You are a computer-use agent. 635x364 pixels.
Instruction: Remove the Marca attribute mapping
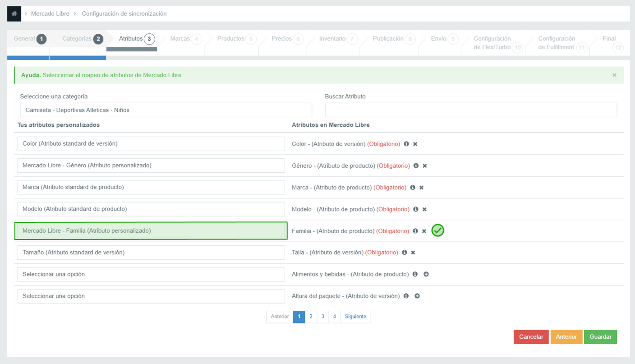422,187
